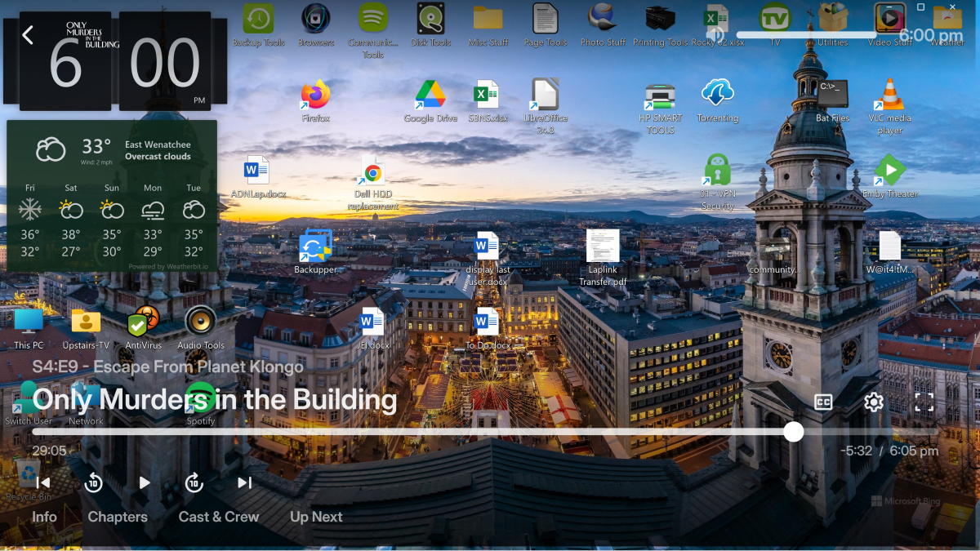Show the Cast & Crew tab
980x551 pixels.
[x=218, y=517]
